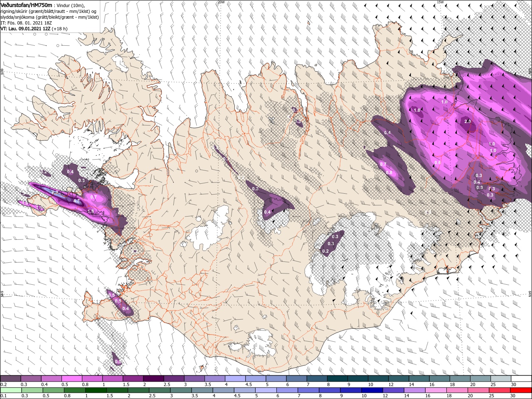Click the bright red swatch labeled 30 in the legend
The height and width of the screenshot is (399, 532).
click(x=521, y=390)
